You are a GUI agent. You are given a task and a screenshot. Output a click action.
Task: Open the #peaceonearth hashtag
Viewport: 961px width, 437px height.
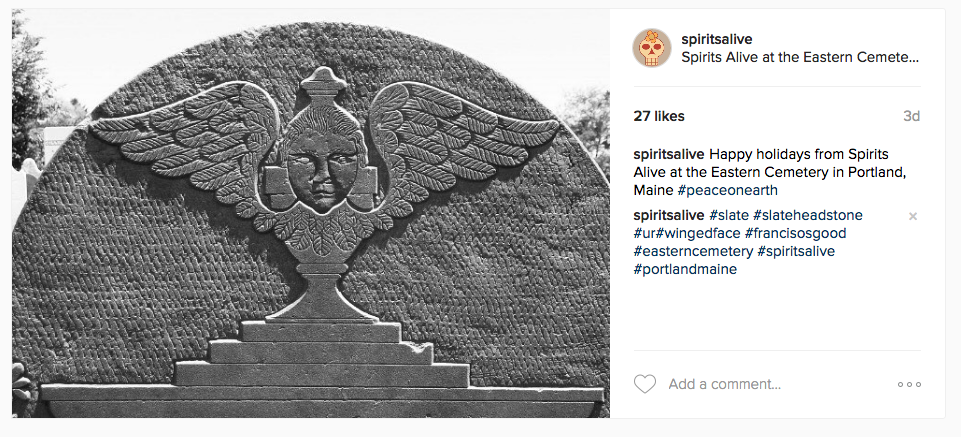(727, 191)
